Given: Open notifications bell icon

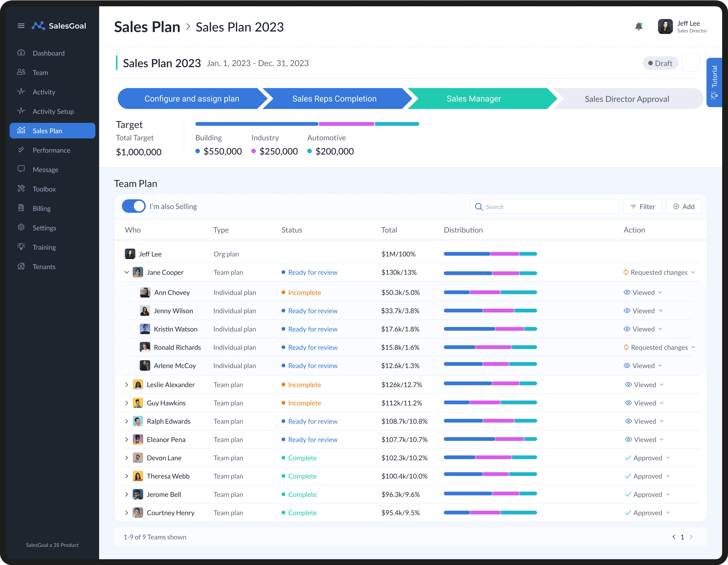Looking at the screenshot, I should 638,26.
